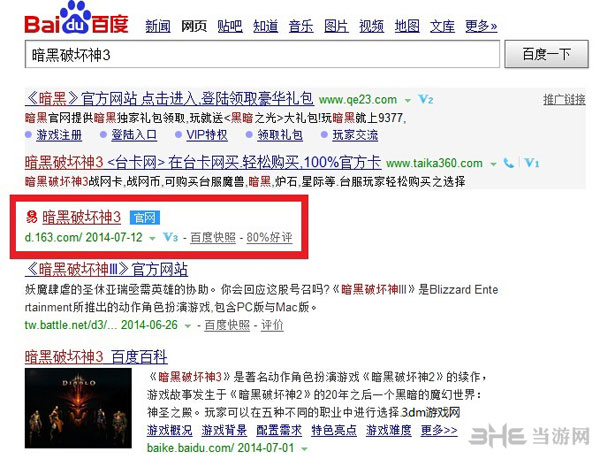
Task: Expand the dropdown arrow after www.taika360.com
Action: pyautogui.click(x=494, y=164)
